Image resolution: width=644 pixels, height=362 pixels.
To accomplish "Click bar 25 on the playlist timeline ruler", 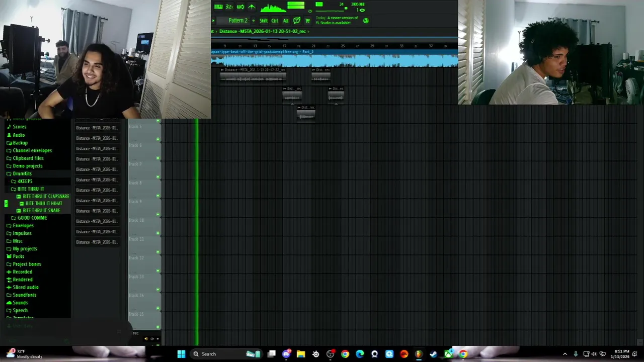I will click(343, 46).
